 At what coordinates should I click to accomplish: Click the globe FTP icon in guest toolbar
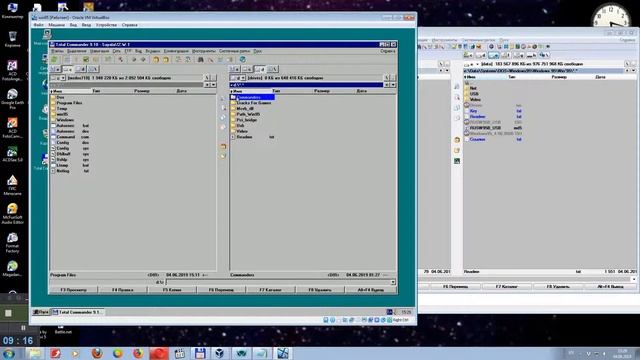coord(242,60)
